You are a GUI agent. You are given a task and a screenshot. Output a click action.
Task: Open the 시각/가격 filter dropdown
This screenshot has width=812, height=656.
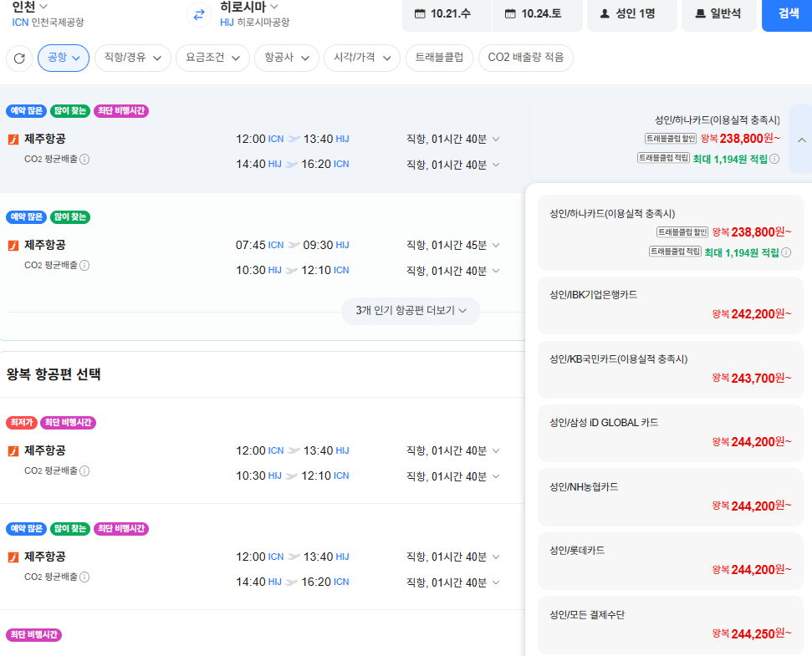(x=362, y=58)
